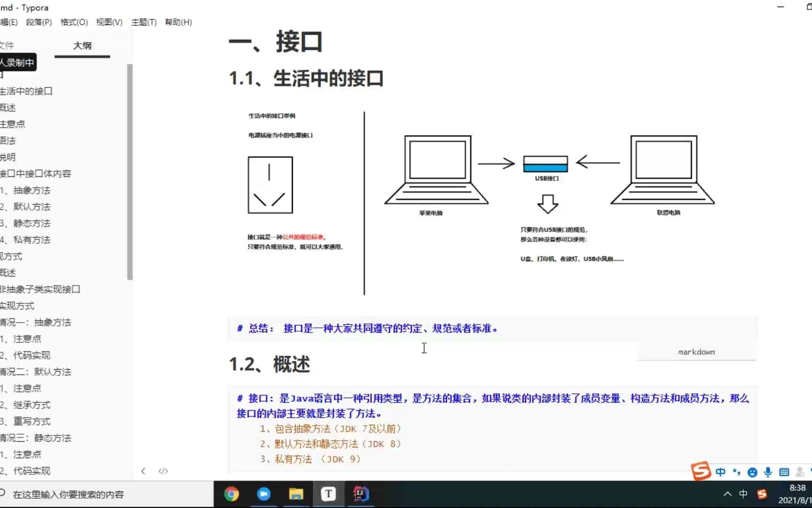Click the Typora taskbar icon
Screen dimensions: 812x508
tap(328, 494)
